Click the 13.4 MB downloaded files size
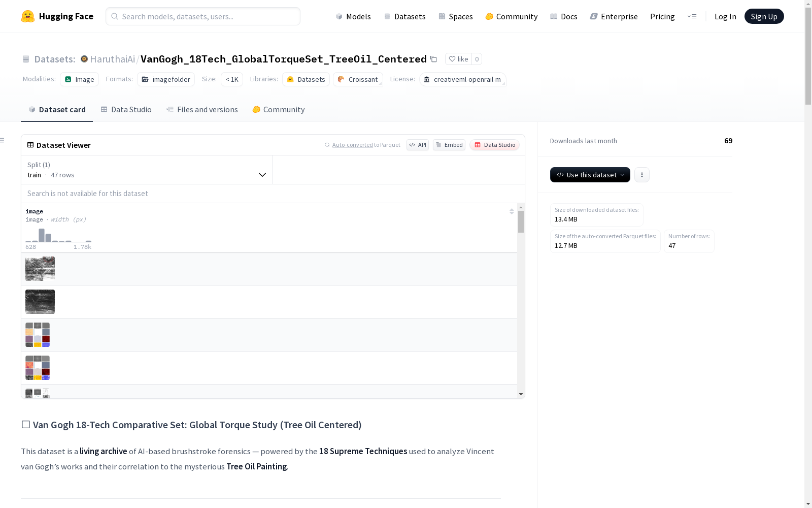The image size is (812, 508). click(566, 219)
